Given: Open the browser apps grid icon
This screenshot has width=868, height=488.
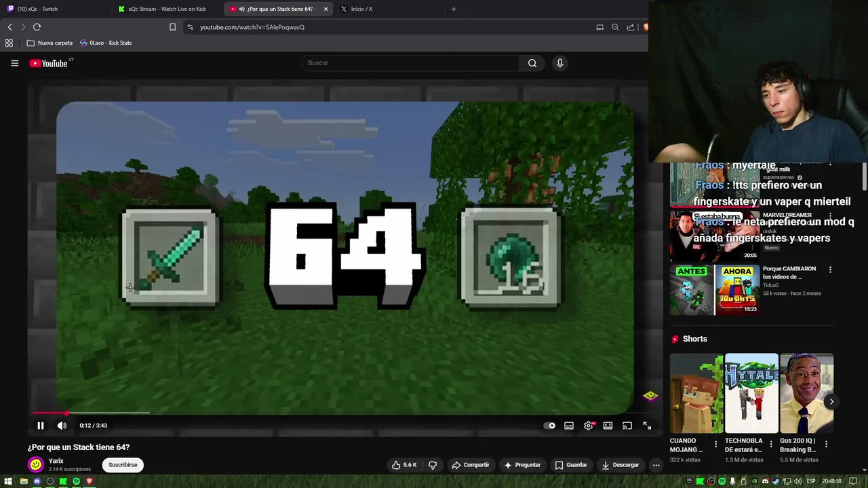Looking at the screenshot, I should click(x=9, y=43).
